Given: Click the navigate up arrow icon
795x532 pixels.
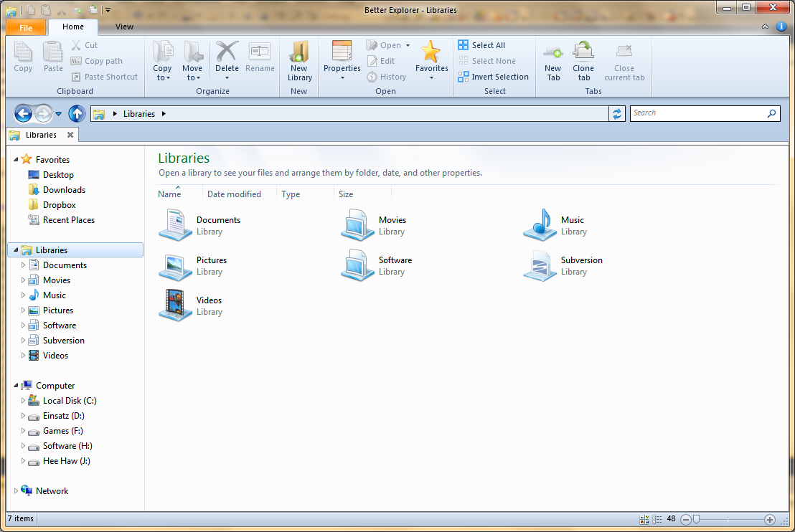Looking at the screenshot, I should tap(77, 113).
